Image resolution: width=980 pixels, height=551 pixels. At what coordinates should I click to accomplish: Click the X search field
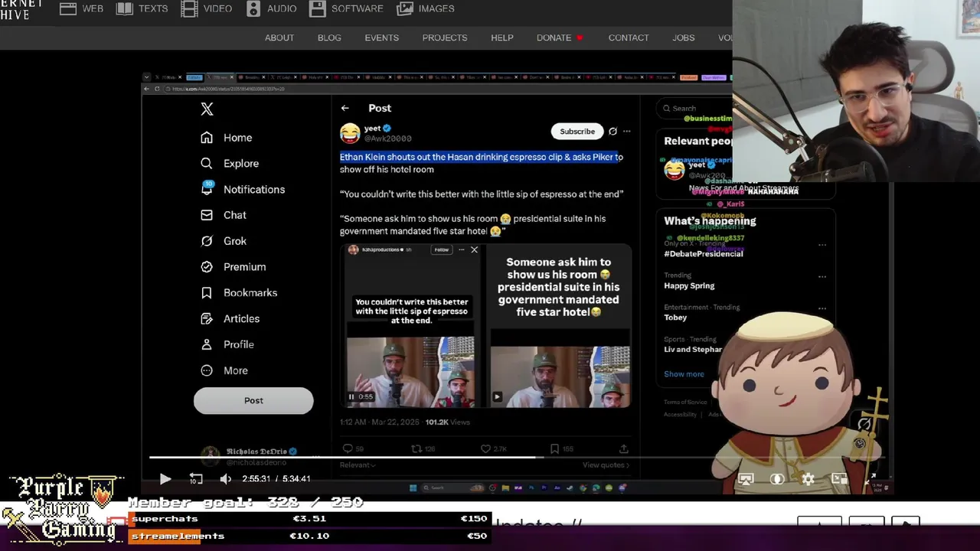coord(697,109)
